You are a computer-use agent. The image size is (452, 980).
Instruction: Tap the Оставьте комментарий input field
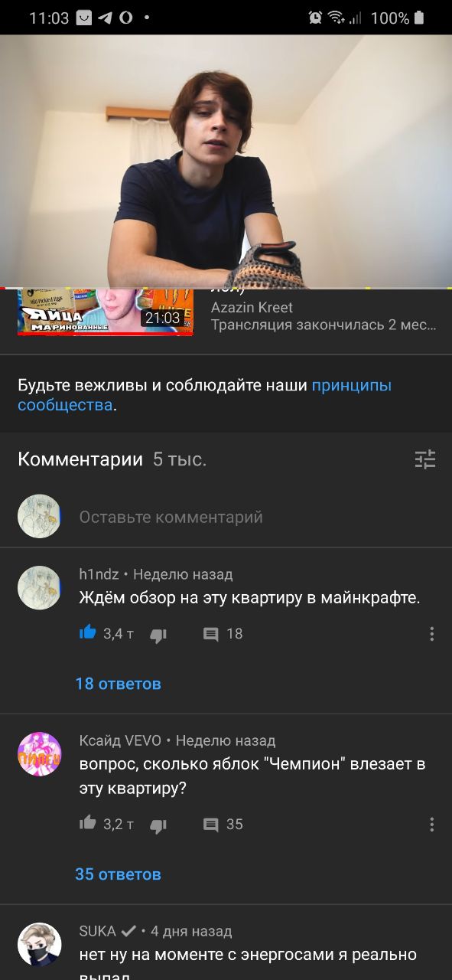[171, 518]
